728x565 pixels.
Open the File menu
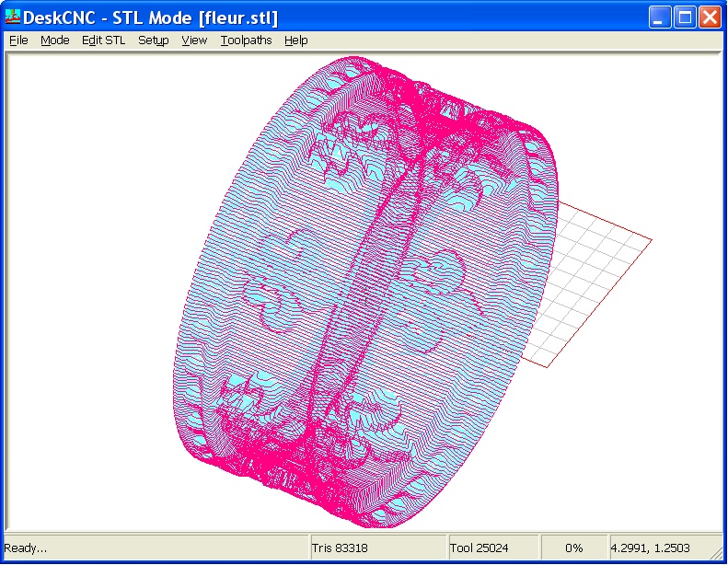click(18, 40)
